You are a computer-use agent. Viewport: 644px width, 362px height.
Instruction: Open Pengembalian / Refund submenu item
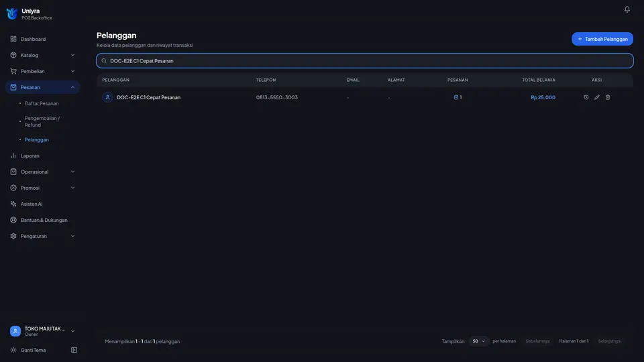tap(42, 121)
